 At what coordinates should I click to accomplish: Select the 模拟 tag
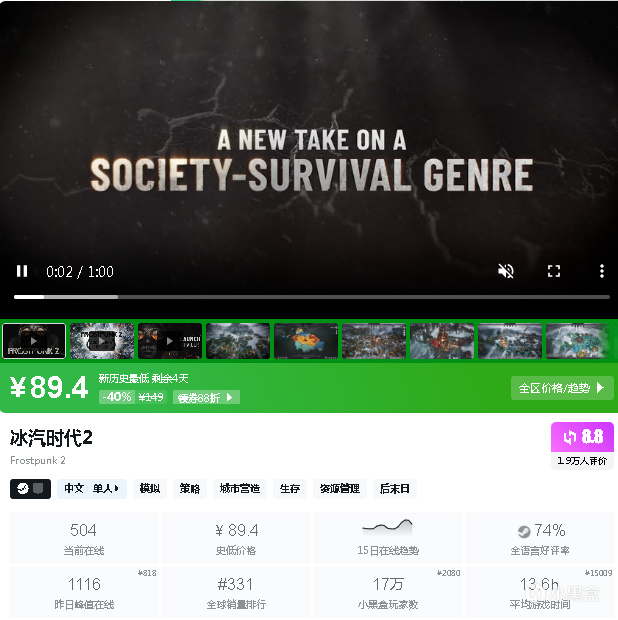[x=150, y=489]
